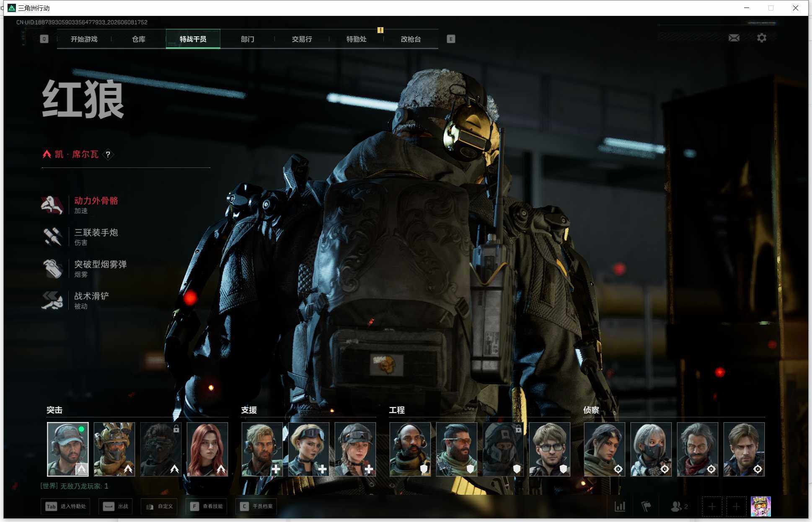Click the 突击 class heading

pos(54,410)
